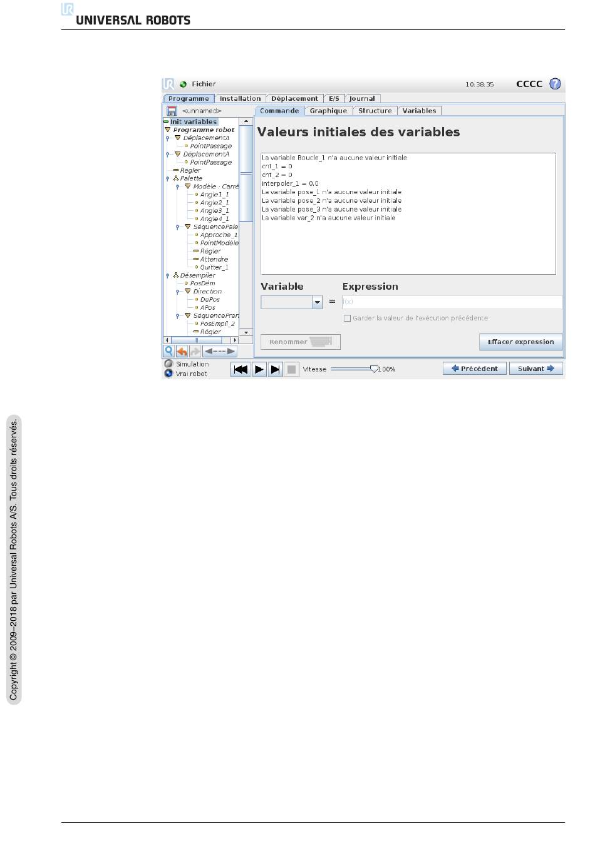Image resolution: width=595 pixels, height=868 pixels.
Task: Click the save program floppy disk icon
Action: (x=172, y=111)
